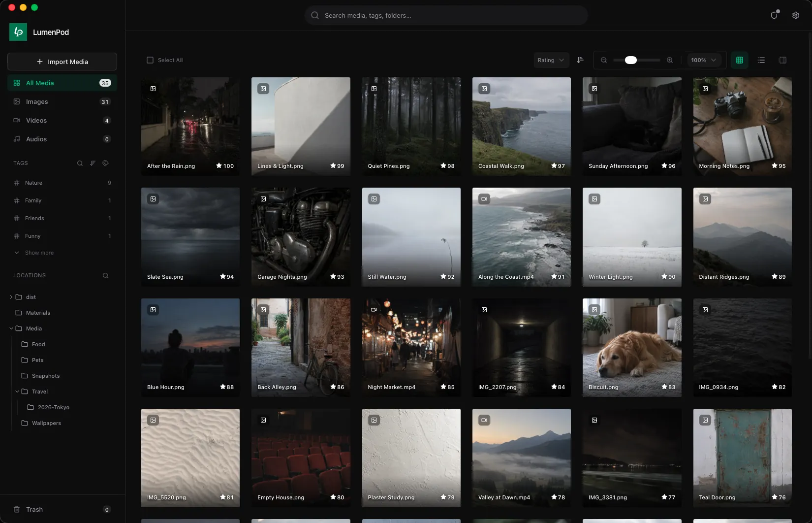Open the Audios category
Screen dimensions: 812x523
pos(62,139)
